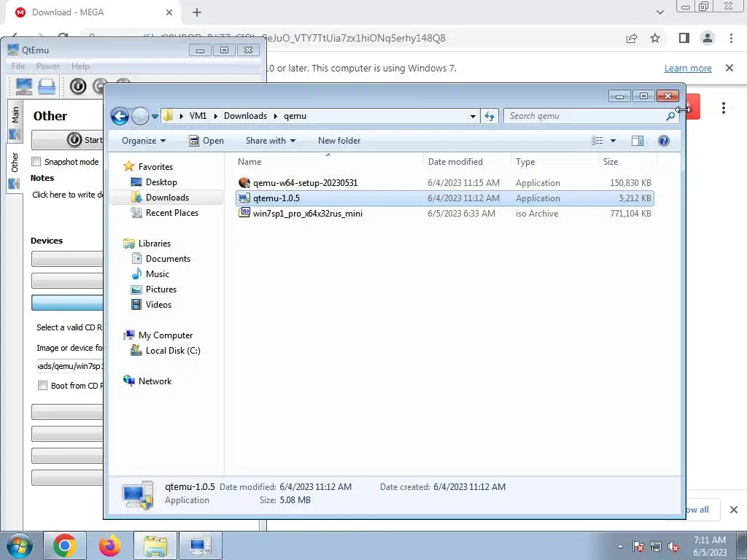Launch Firefox from the taskbar
This screenshot has height=560, width=747.
pyautogui.click(x=110, y=545)
